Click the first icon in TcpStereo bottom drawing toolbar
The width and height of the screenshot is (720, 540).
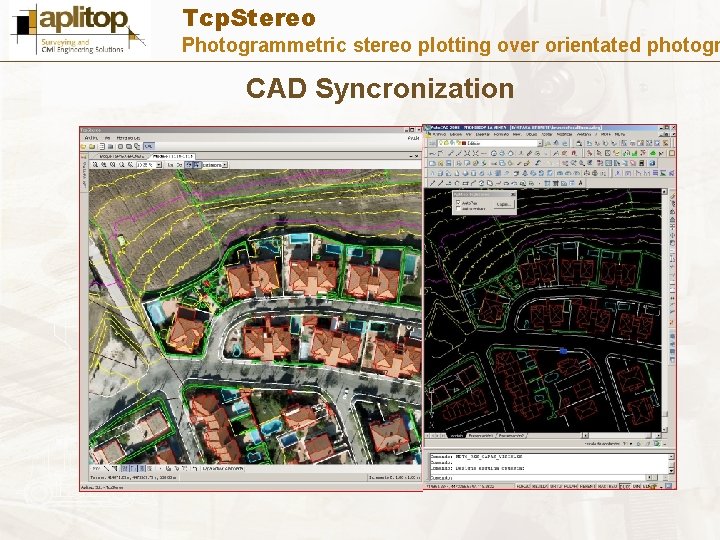coord(97,469)
